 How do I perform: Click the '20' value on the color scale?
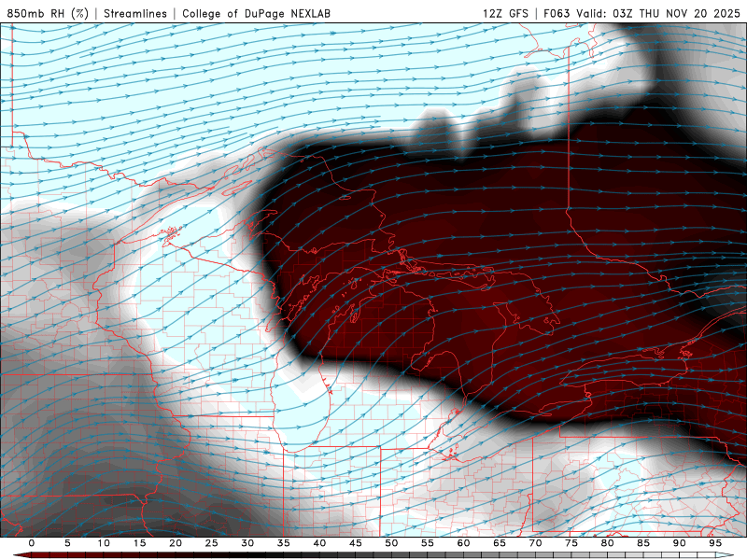click(x=176, y=543)
